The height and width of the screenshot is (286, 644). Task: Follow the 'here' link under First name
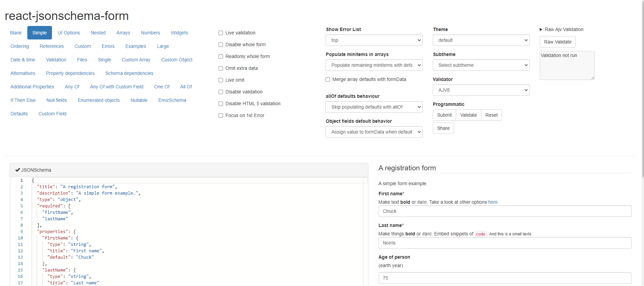point(493,202)
